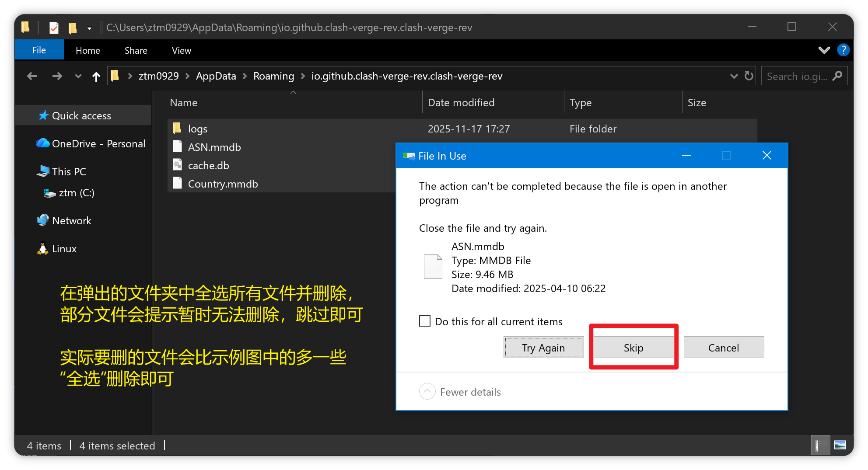Click the Properties icon in title bar
This screenshot has height=470, width=868.
pyautogui.click(x=54, y=28)
